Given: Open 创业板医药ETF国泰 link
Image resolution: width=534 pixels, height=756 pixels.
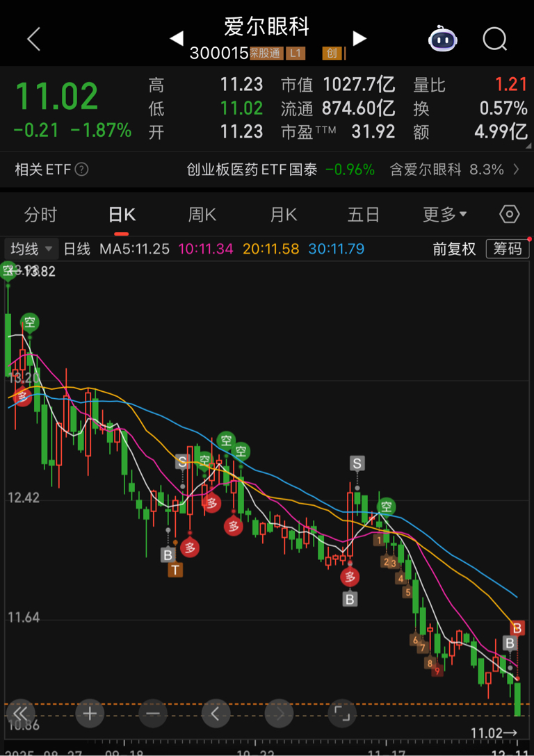Looking at the screenshot, I should click(252, 170).
